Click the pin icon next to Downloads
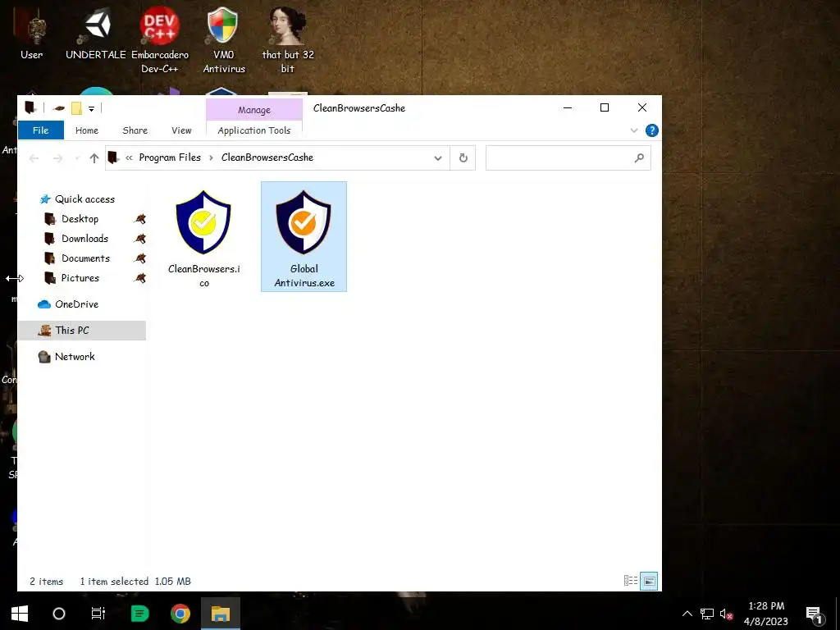 (x=139, y=239)
